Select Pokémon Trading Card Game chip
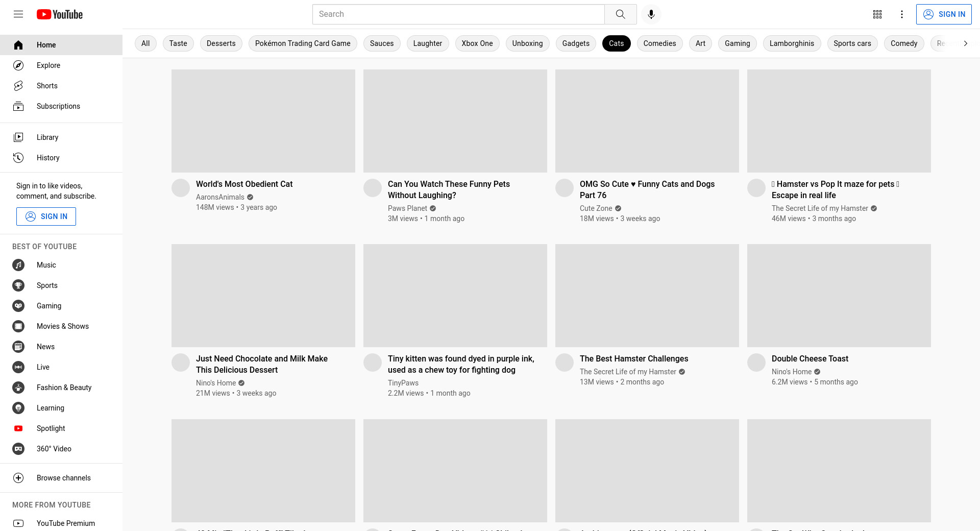 (303, 43)
